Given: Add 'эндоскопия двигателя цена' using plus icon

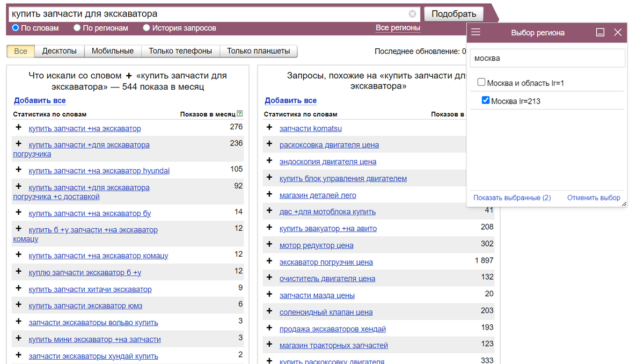Looking at the screenshot, I should tap(269, 161).
